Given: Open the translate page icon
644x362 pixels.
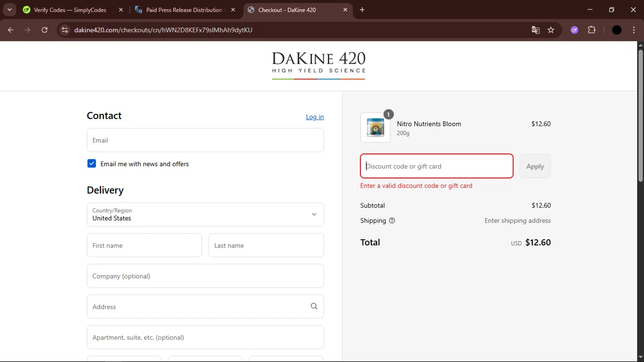Looking at the screenshot, I should (535, 30).
